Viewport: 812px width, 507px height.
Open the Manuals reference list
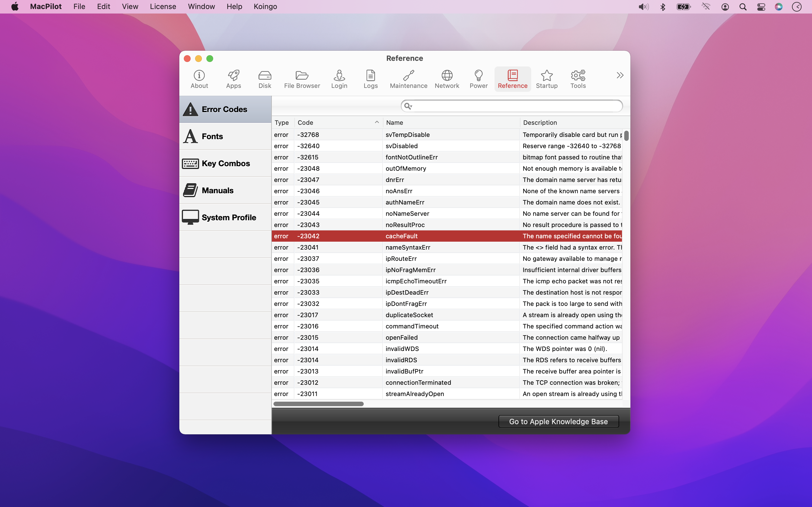coord(225,190)
